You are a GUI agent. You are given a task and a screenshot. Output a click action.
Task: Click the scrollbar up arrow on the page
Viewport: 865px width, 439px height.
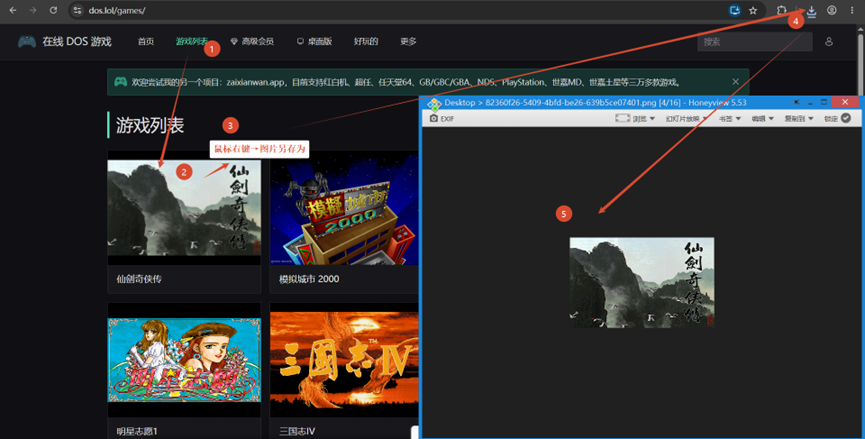[861, 29]
